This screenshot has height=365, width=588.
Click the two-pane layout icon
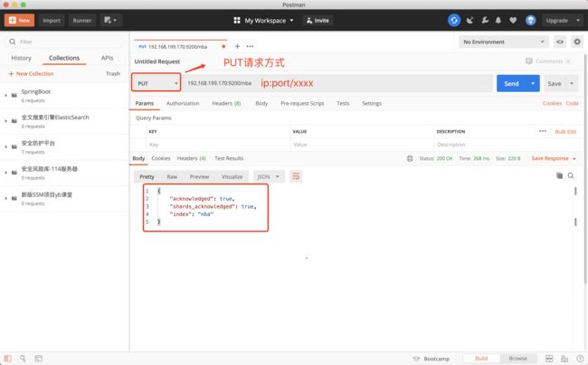[x=549, y=359]
